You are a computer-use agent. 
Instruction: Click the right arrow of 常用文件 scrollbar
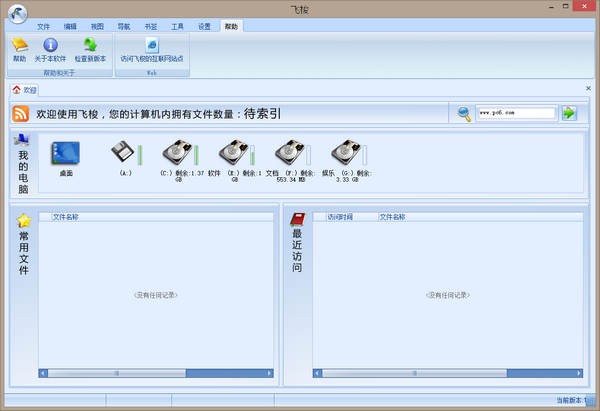269,373
